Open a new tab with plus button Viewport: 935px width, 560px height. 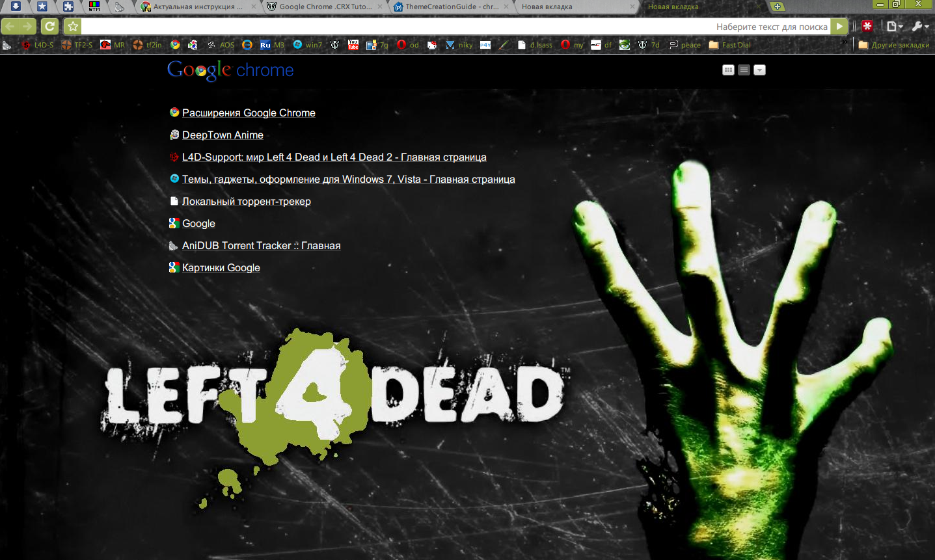[778, 7]
